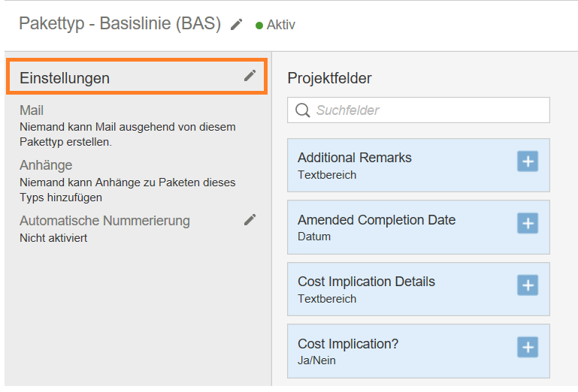
Task: Select the Einstellungen panel header
Action: pyautogui.click(x=137, y=77)
